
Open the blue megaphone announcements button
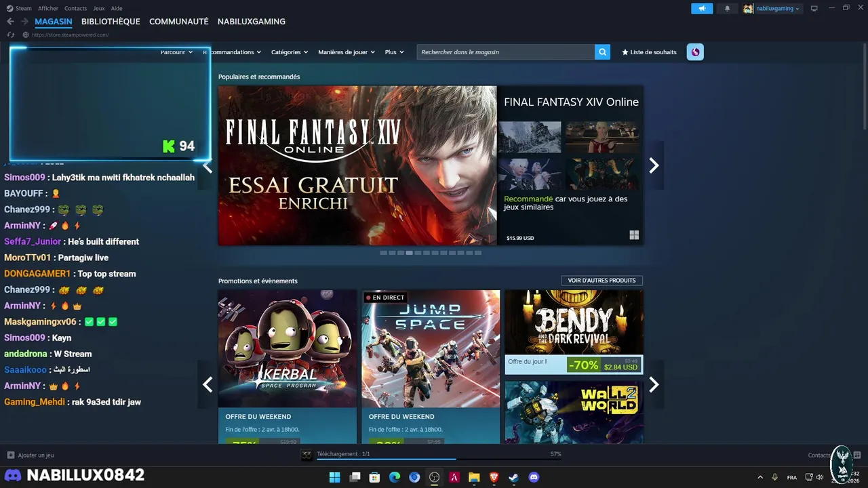(702, 8)
